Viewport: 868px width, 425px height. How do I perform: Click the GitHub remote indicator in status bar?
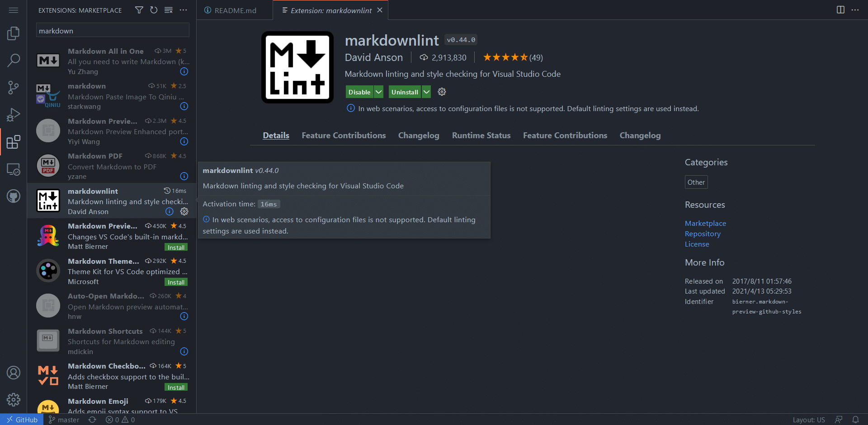[22, 420]
